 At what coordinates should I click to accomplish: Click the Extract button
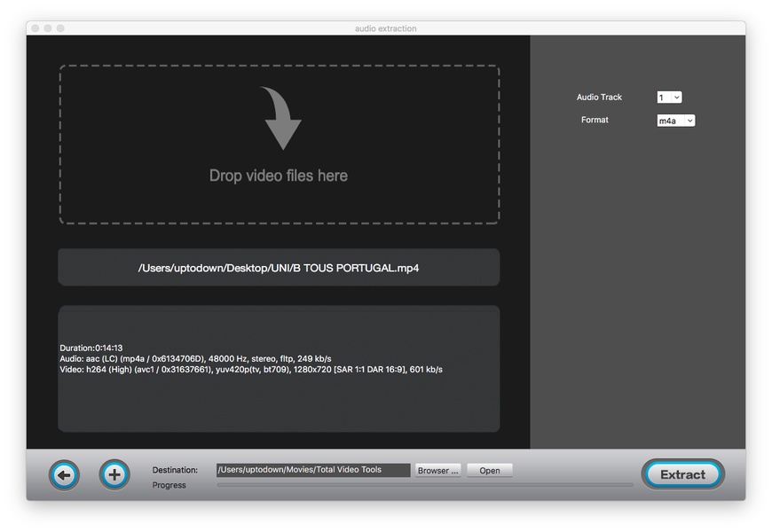683,474
